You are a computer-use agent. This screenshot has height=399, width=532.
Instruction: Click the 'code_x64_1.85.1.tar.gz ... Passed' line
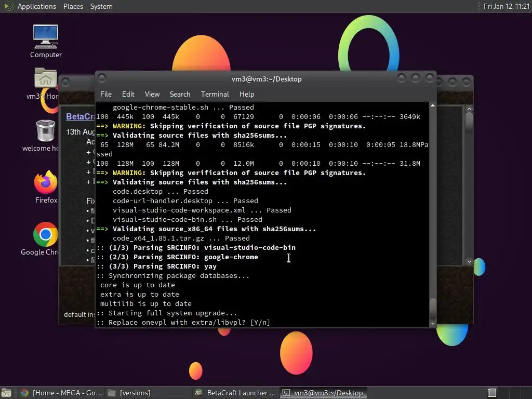point(181,238)
